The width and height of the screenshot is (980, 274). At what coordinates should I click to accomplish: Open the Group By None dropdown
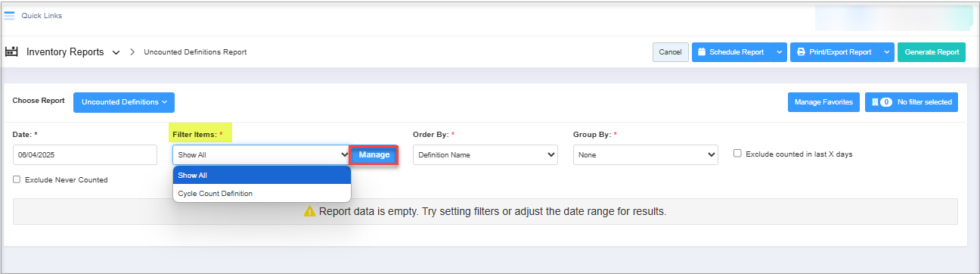pos(645,155)
